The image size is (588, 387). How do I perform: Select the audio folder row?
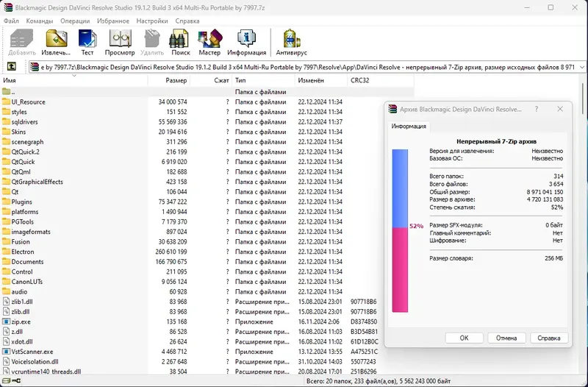207,291
